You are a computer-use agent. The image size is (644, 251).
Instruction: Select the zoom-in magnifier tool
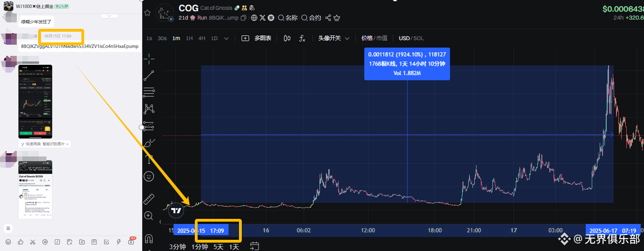(x=149, y=216)
